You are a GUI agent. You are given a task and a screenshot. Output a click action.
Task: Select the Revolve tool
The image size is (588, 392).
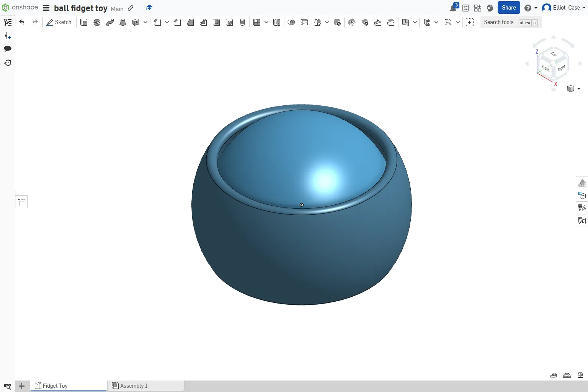click(x=97, y=22)
